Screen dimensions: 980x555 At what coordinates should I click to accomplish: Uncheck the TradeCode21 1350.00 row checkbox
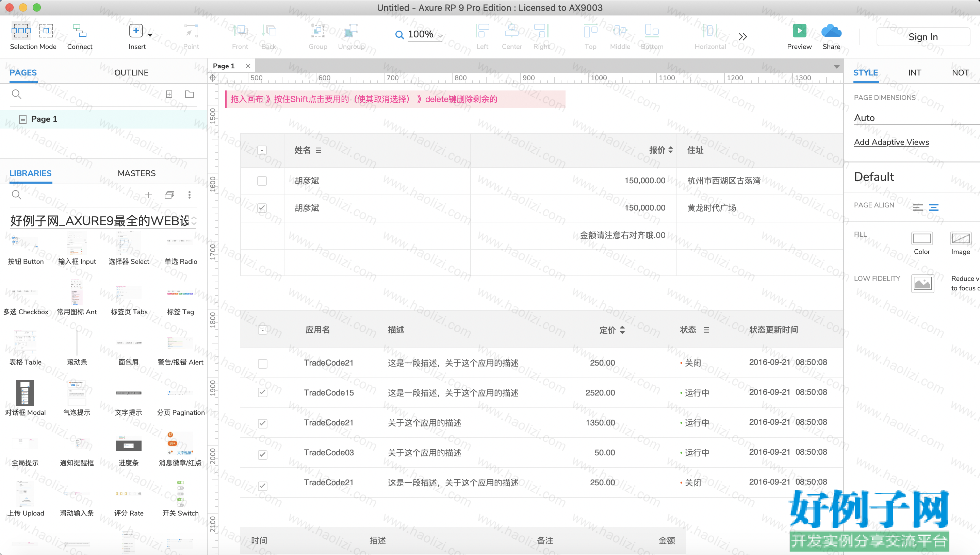coord(263,423)
